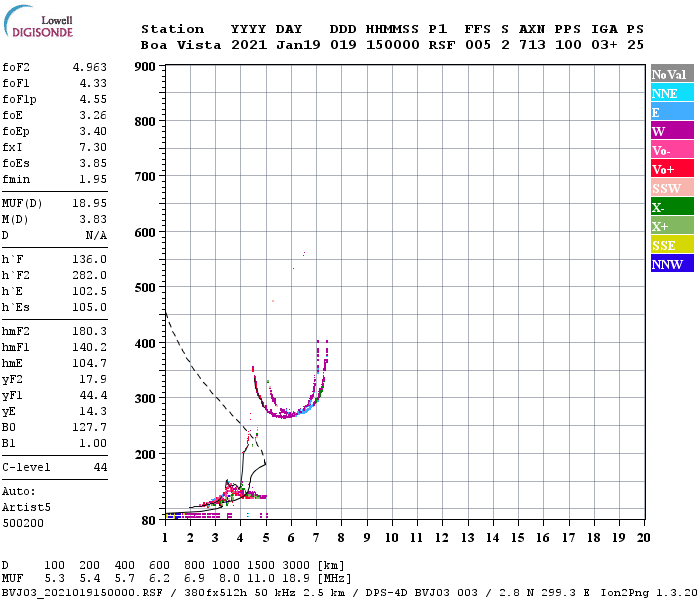
Task: Select the E direction legend swatch
Action: (672, 112)
